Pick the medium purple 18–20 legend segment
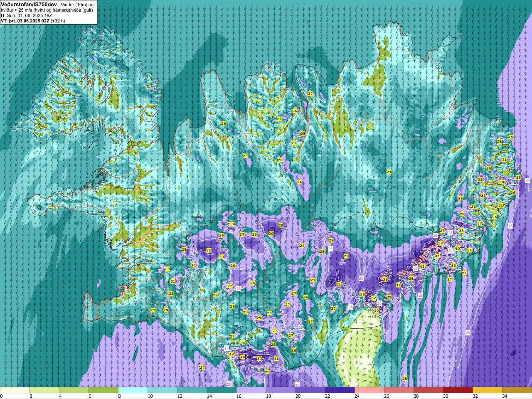 (281, 390)
